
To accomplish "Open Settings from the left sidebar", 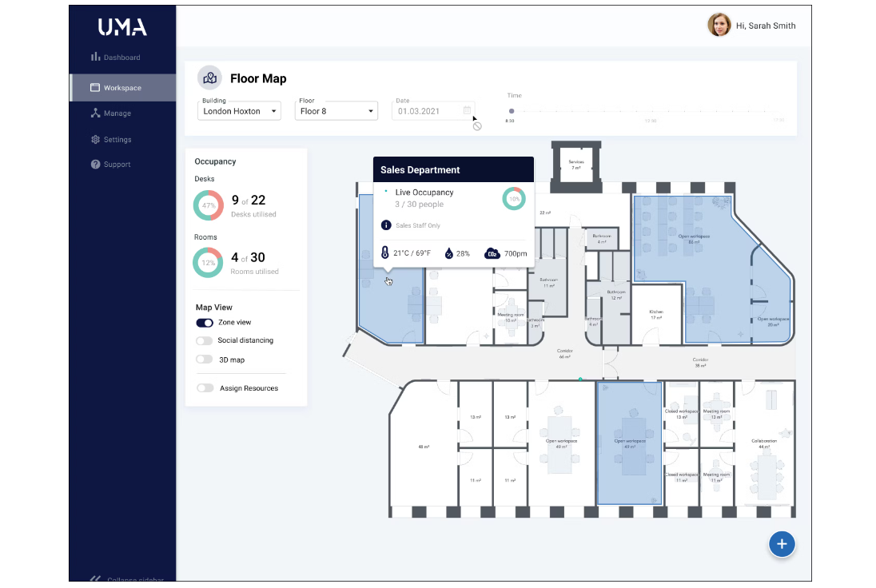I will pyautogui.click(x=95, y=139).
